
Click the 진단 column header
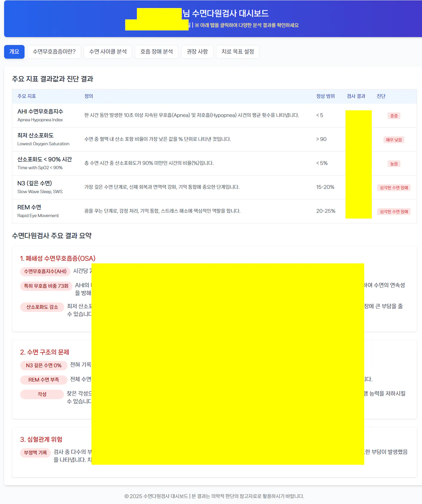click(381, 96)
